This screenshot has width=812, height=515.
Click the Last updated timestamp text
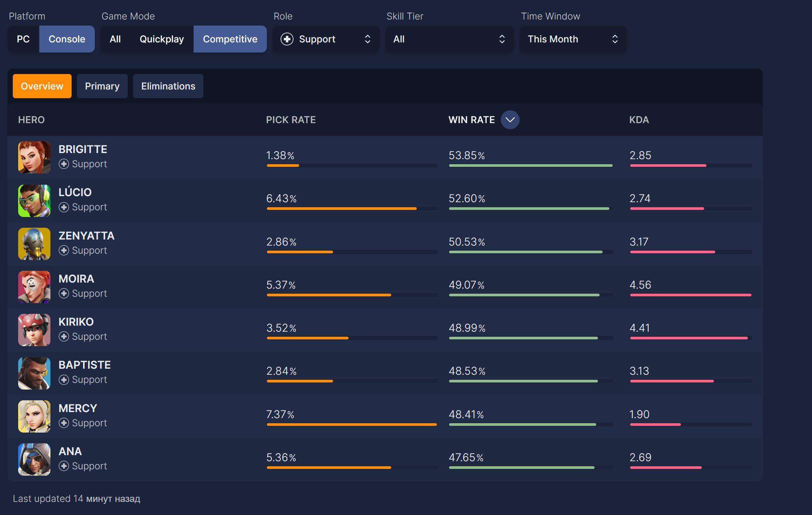76,499
